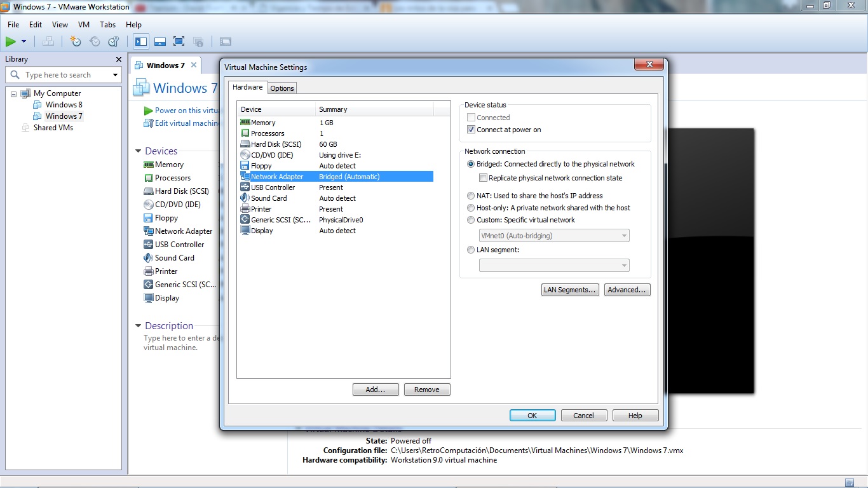Select the Bridged network radio button

point(471,164)
